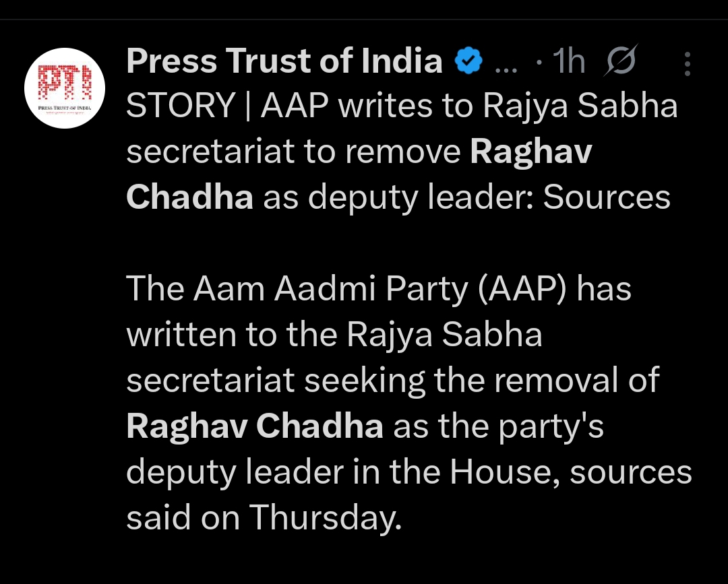Screen dimensions: 728x584
Task: Click "written to the Rajya Sabha" line
Action: click(x=334, y=335)
